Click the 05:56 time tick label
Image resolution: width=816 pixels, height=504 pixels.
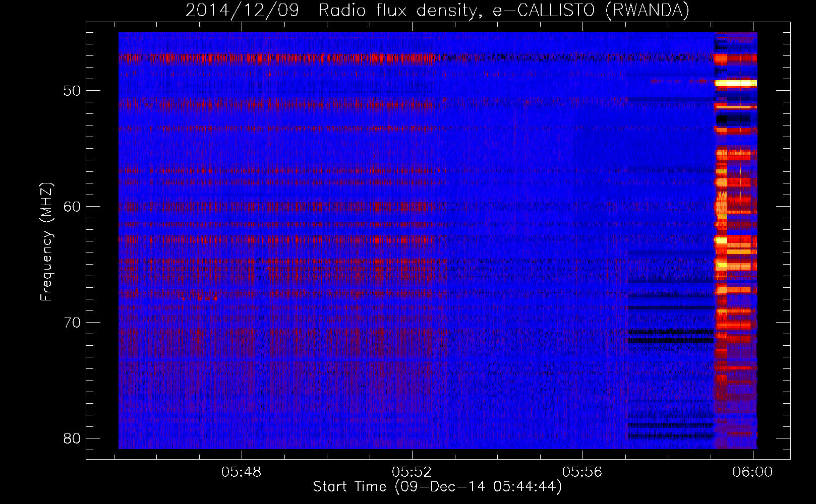(582, 472)
